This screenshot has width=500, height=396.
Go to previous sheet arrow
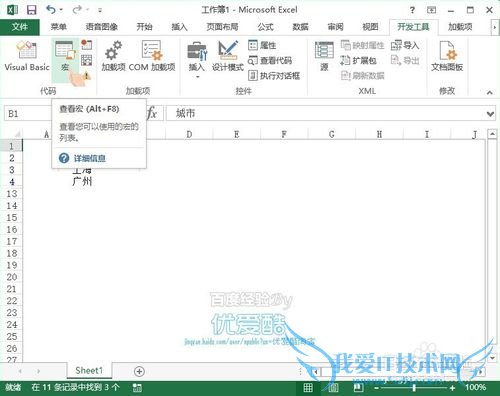click(20, 371)
